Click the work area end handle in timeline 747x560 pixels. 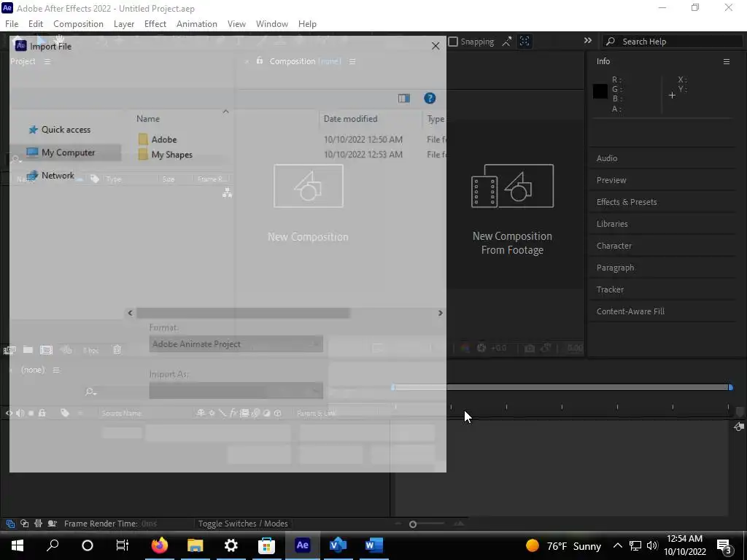[x=730, y=388]
